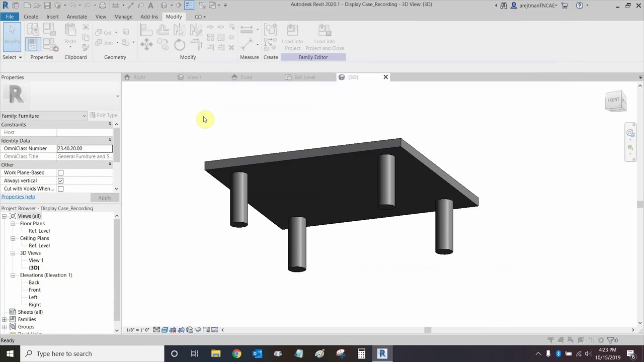This screenshot has height=362, width=644.
Task: Collapse the 3D Views tree node
Action: coord(13,253)
